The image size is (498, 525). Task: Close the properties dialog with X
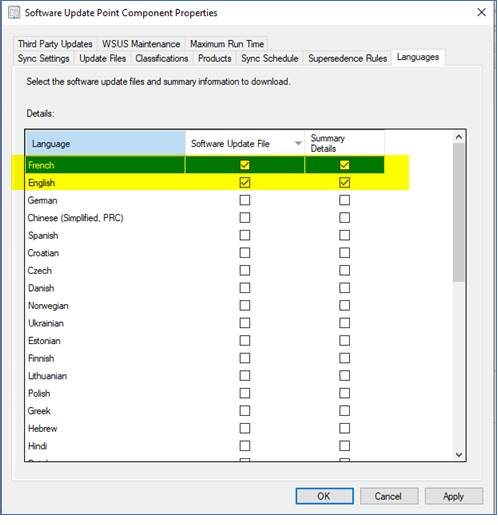pyautogui.click(x=481, y=12)
